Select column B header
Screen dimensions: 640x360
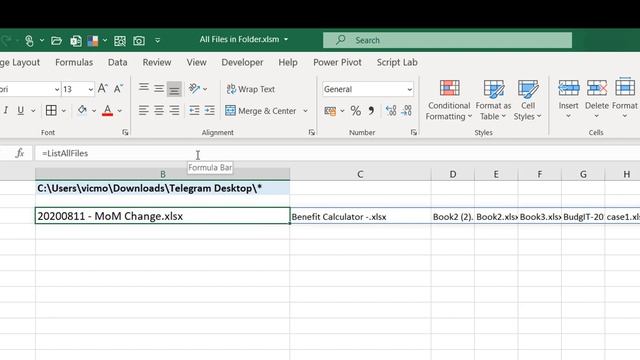[162, 174]
